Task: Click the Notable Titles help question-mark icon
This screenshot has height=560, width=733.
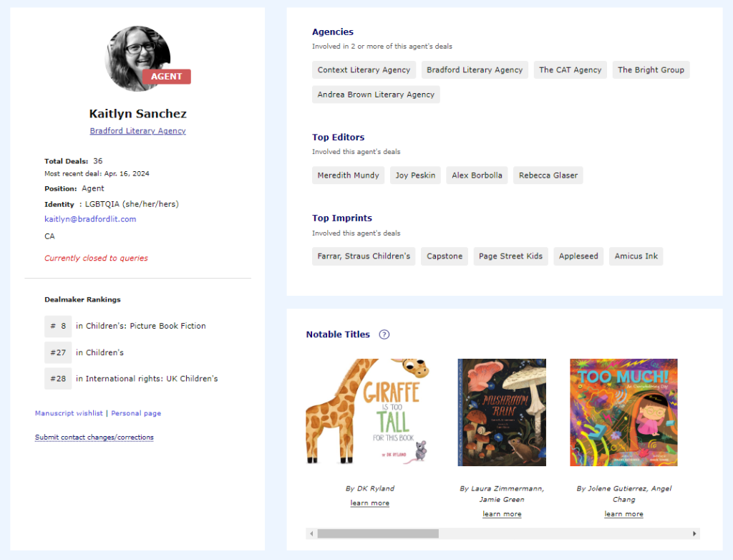Action: [x=384, y=334]
